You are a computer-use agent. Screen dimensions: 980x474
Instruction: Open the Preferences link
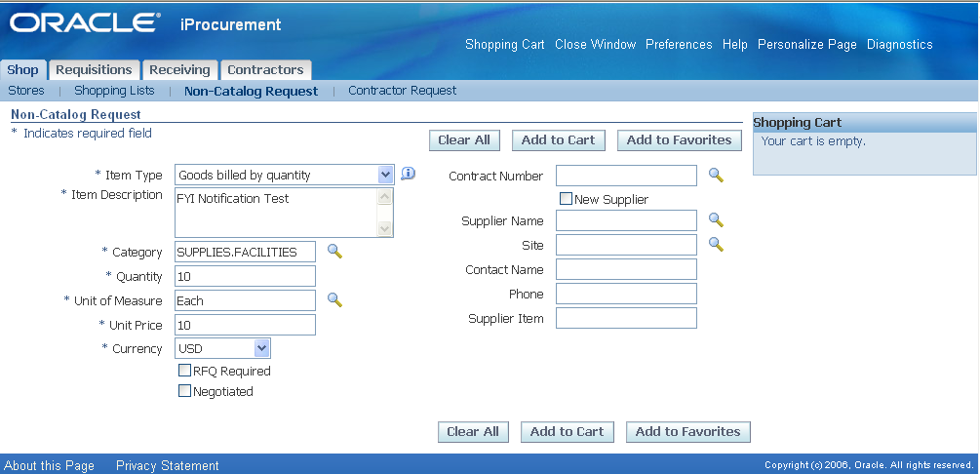[679, 45]
